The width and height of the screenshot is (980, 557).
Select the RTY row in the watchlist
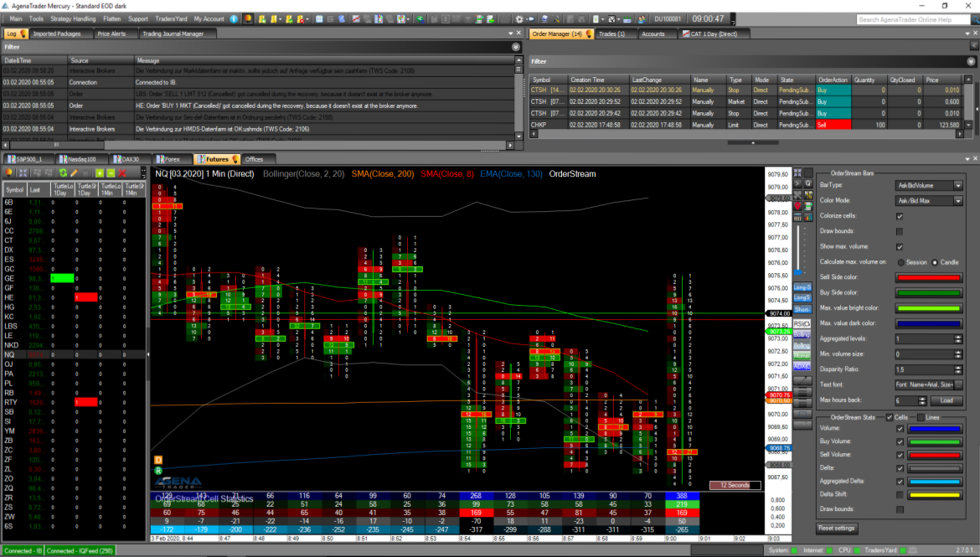(74, 402)
